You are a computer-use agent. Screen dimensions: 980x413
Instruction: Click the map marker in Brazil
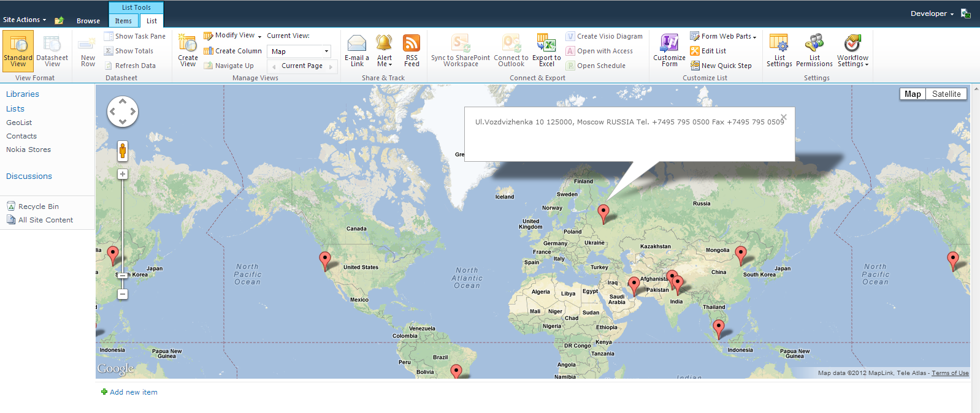coord(456,371)
